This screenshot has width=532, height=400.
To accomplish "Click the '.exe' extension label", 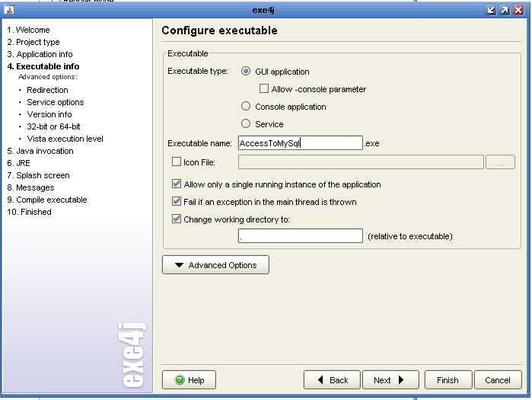I will pyautogui.click(x=372, y=143).
